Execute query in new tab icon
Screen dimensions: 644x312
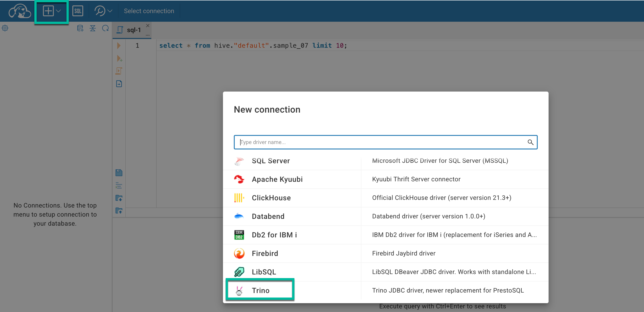click(x=119, y=59)
